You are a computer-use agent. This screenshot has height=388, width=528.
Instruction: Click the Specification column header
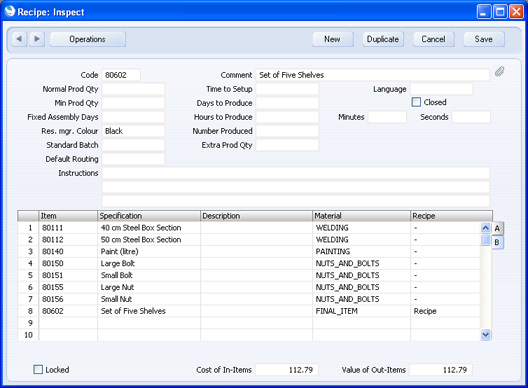coord(149,216)
